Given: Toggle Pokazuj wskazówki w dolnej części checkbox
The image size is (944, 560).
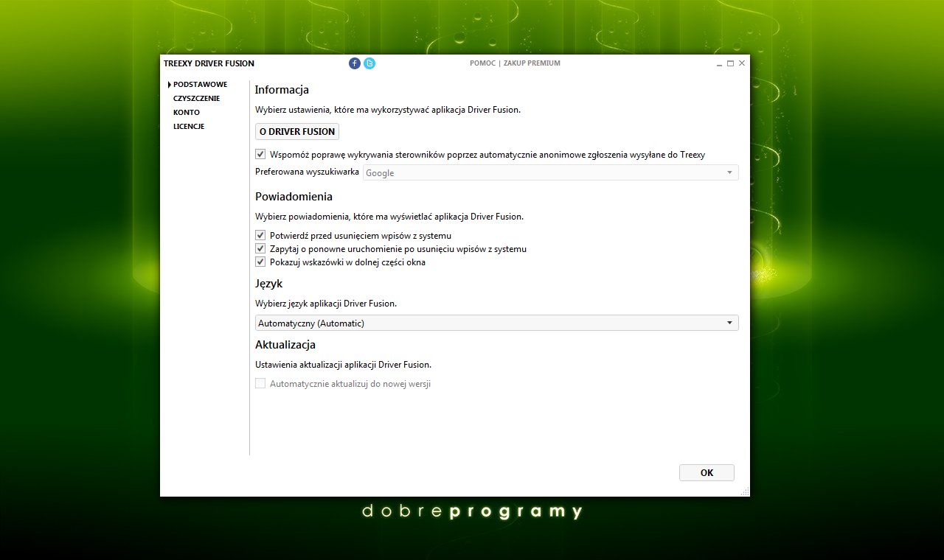Looking at the screenshot, I should (260, 262).
